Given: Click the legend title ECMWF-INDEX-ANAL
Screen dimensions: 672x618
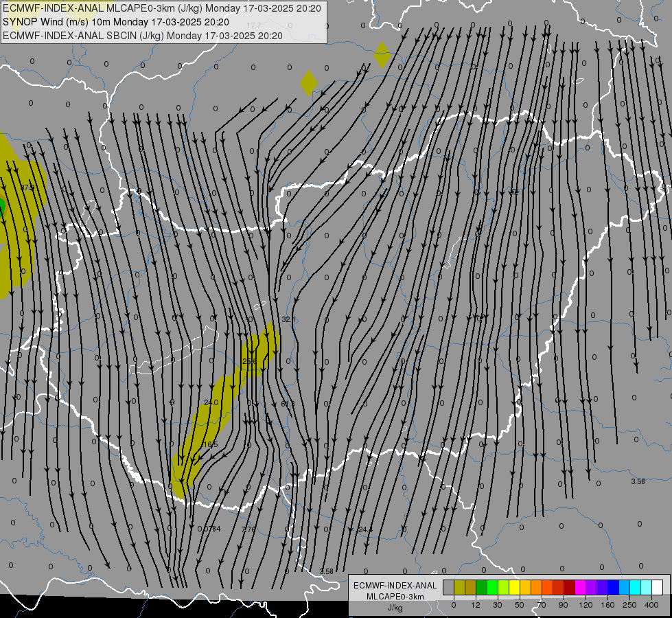Looking at the screenshot, I should (x=395, y=586).
